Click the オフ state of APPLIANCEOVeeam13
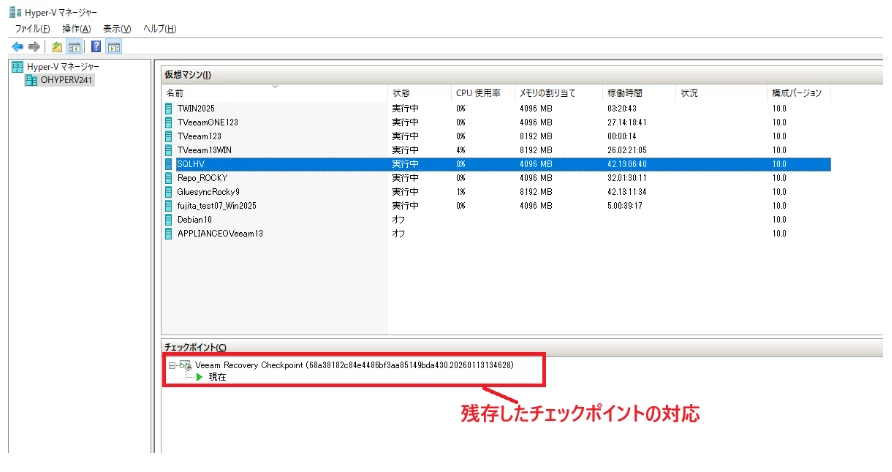 coord(398,234)
